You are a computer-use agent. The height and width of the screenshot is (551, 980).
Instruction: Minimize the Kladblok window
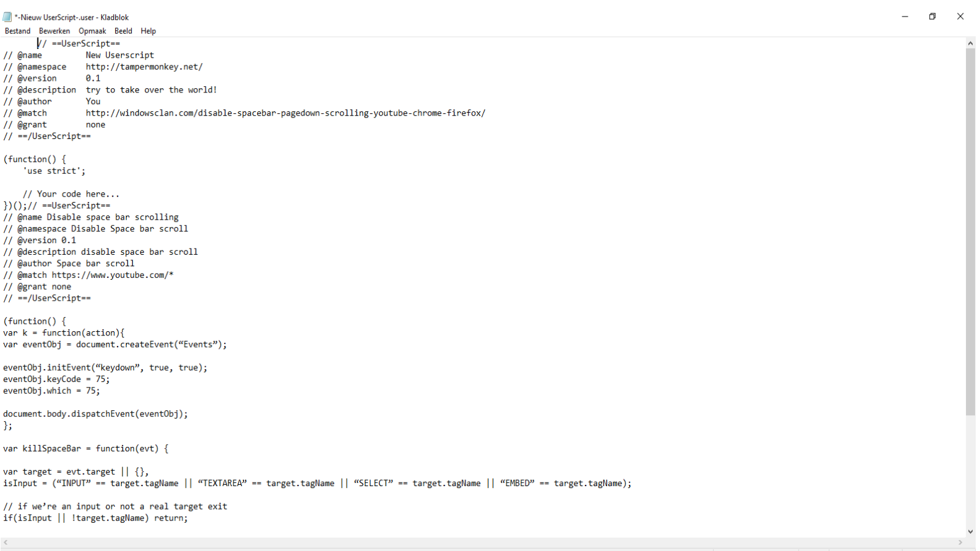[905, 17]
